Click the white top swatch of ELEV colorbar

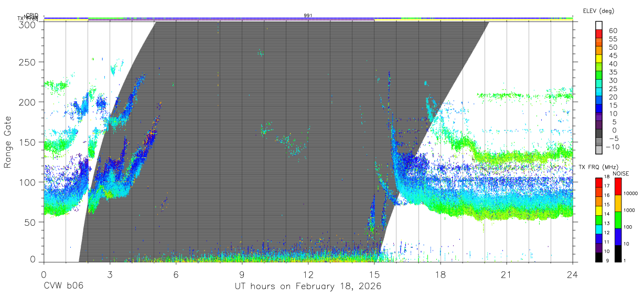click(599, 25)
